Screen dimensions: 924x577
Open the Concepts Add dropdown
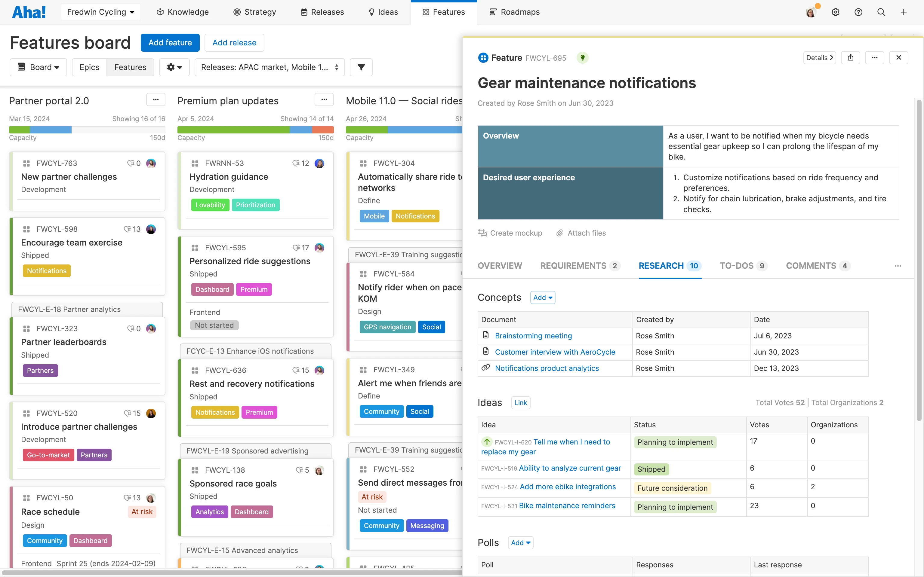point(543,298)
